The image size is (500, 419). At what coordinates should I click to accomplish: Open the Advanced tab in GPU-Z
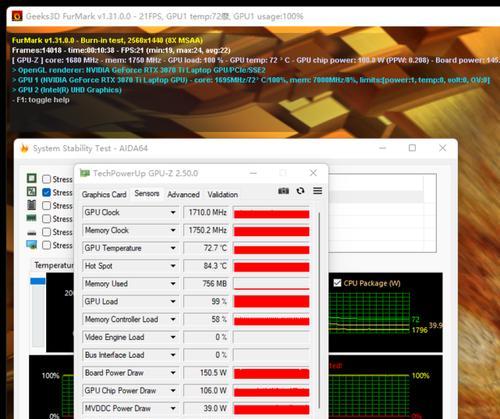coord(183,194)
